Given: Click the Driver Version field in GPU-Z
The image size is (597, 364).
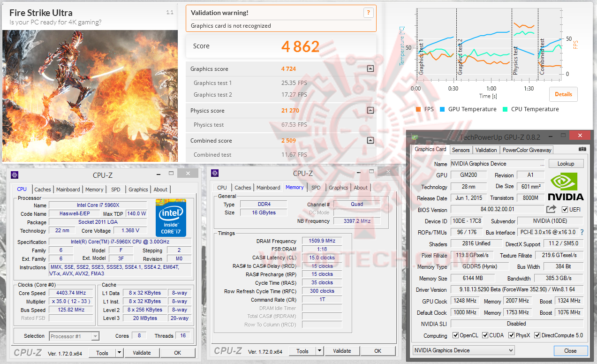Looking at the screenshot, I should click(x=517, y=289).
